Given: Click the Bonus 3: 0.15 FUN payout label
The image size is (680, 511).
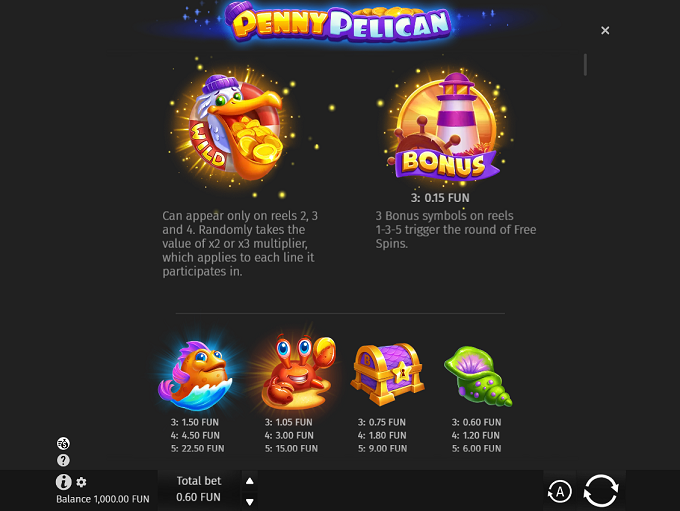Looking at the screenshot, I should [440, 198].
